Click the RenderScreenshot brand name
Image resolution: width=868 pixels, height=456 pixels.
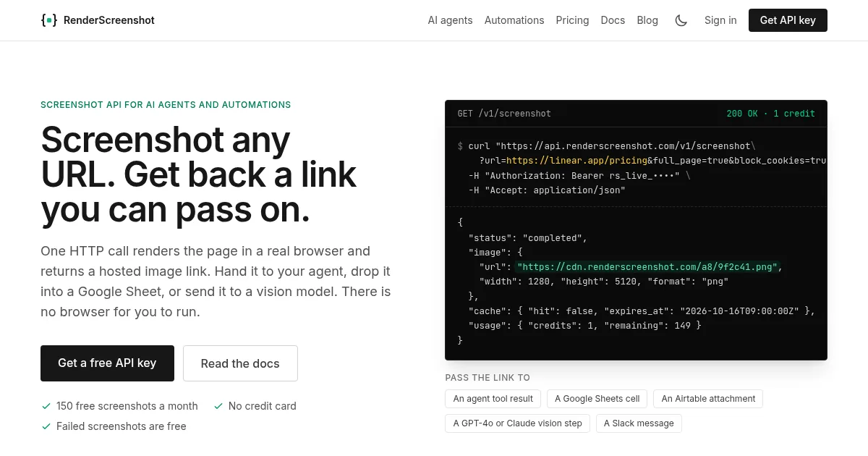[x=109, y=20]
